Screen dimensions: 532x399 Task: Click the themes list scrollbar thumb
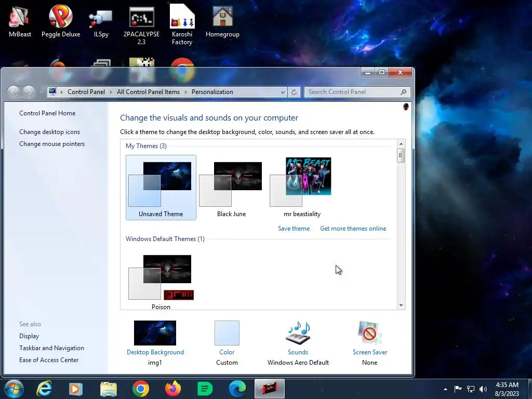point(401,156)
